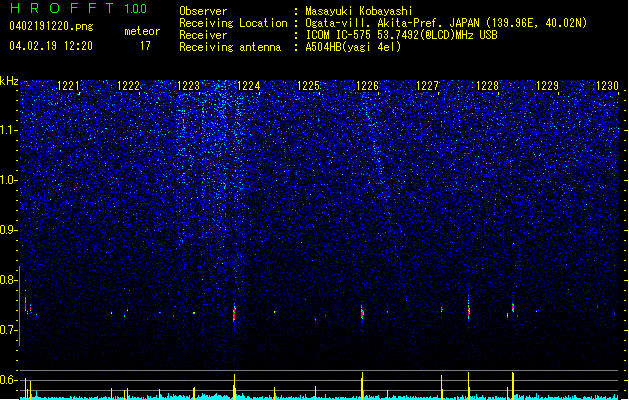The width and height of the screenshot is (629, 400).
Task: Select the file name 0402191220.png
Action: point(51,27)
